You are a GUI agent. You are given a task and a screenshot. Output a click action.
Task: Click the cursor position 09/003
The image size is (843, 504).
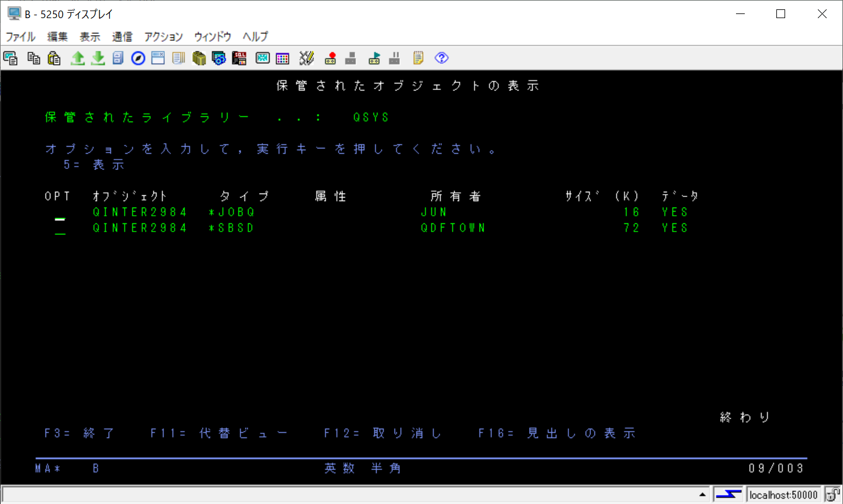pos(776,468)
